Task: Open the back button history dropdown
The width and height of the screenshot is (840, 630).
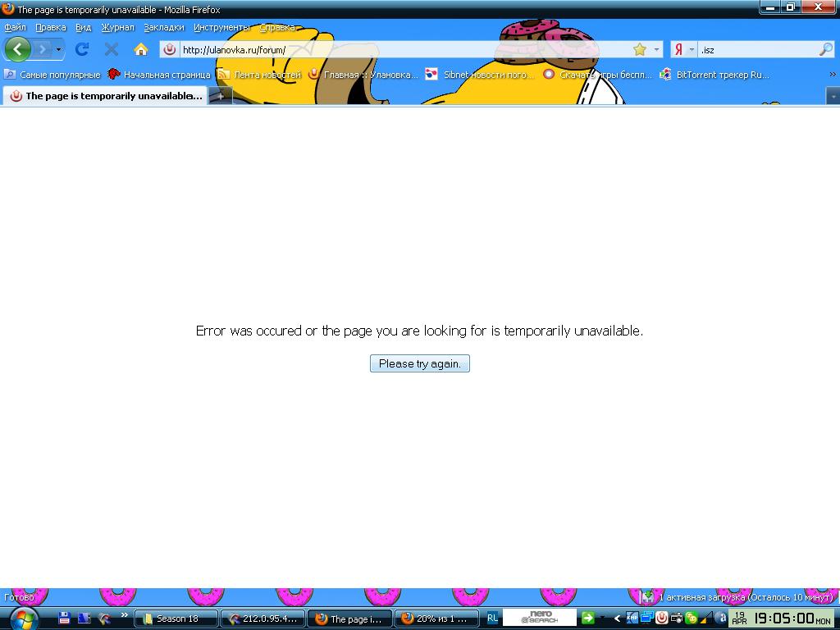Action: pyautogui.click(x=57, y=49)
